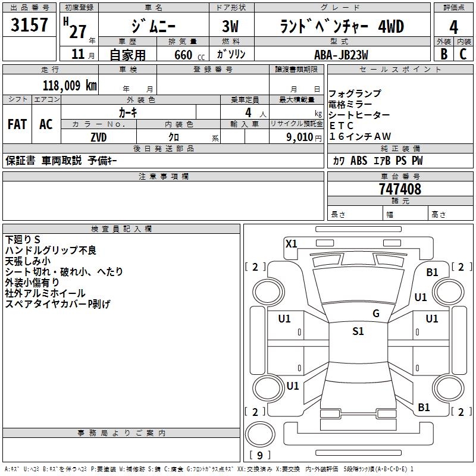
Task: Click the B1 mark by the top-right wheel
Action: coord(432,272)
